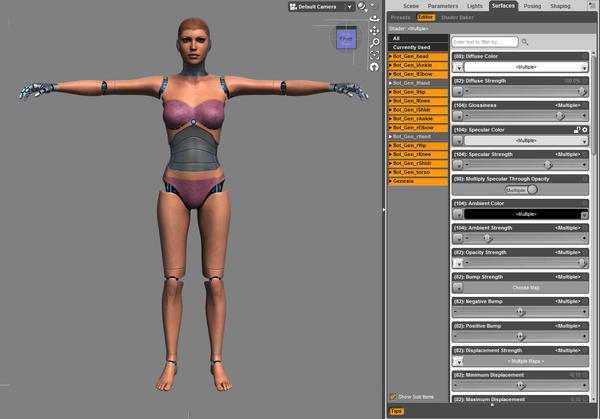
Task: Click the map button left of Glossiness slider
Action: coord(458,116)
